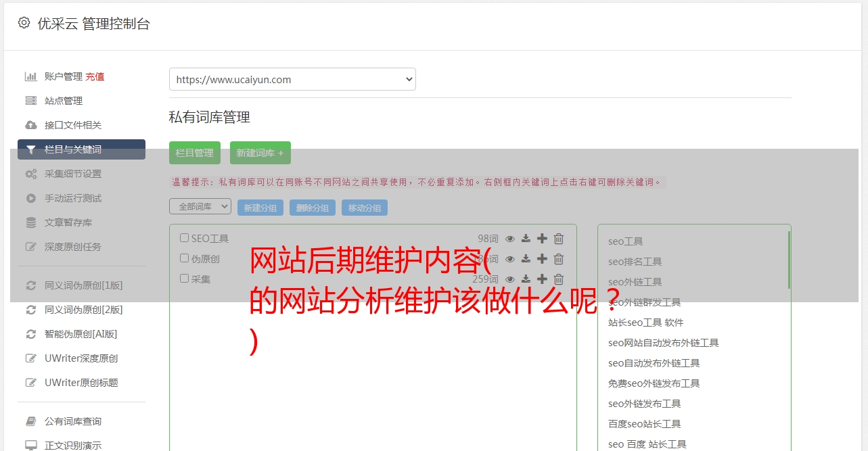Click the server icon for 站点管理

tap(30, 101)
